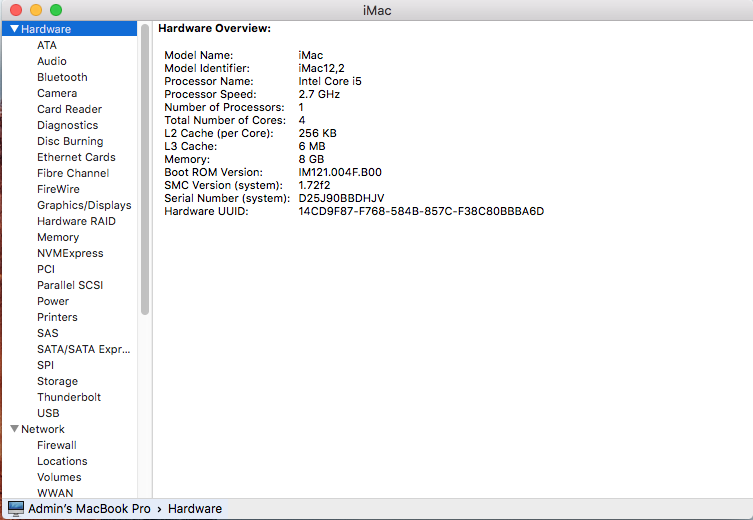Image resolution: width=753 pixels, height=520 pixels.
Task: Click Admin's MacBook Pro in path bar
Action: point(89,508)
